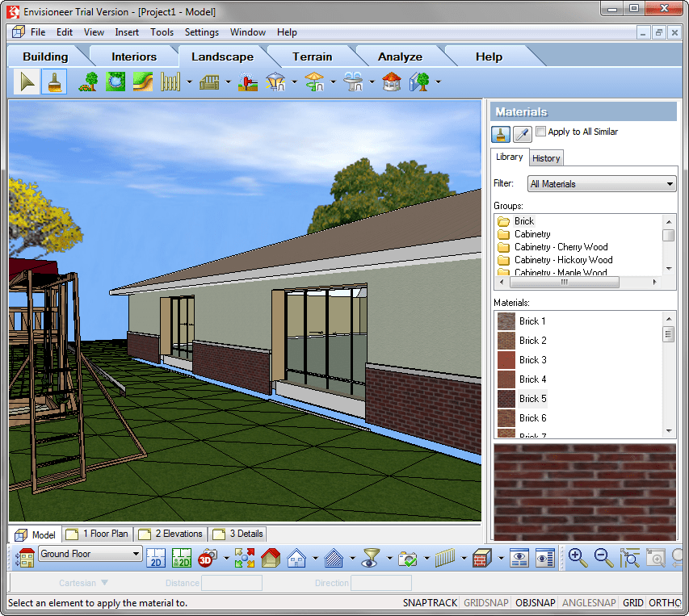Expand the umbrella furniture dropdown arrow
Screen dimensions: 689x616
pyautogui.click(x=333, y=82)
